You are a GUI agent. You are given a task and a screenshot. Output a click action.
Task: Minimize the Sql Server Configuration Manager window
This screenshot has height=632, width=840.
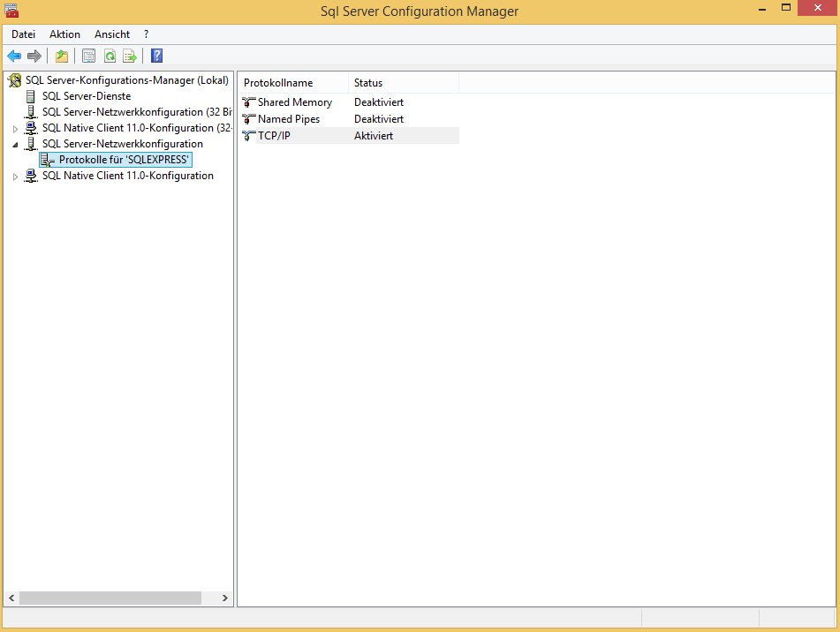pos(762,9)
